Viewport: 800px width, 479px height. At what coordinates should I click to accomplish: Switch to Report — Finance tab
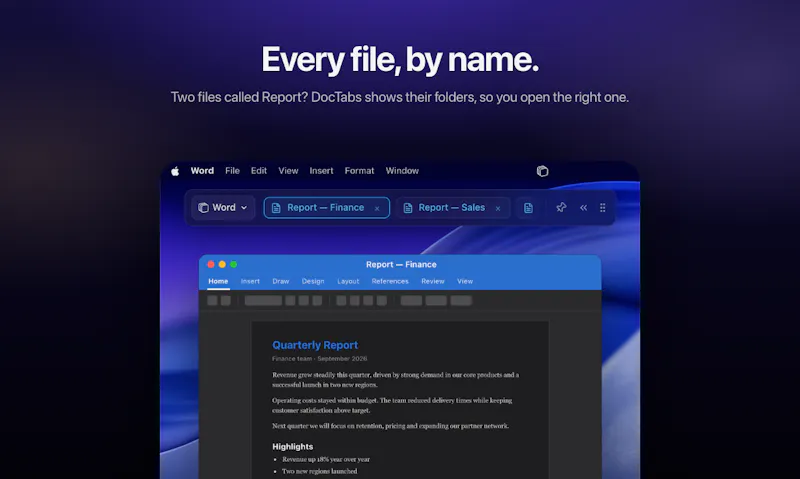click(x=327, y=208)
